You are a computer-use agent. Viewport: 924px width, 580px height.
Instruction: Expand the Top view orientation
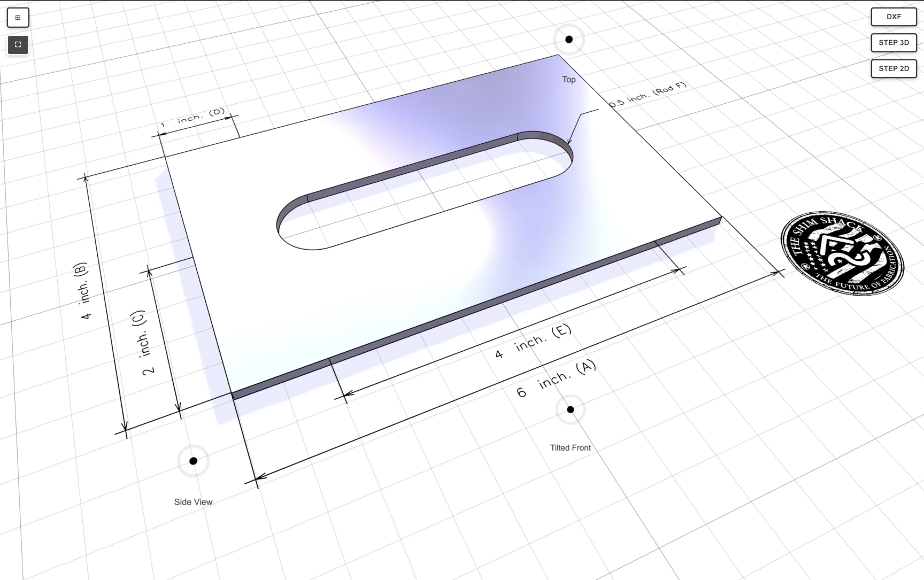point(568,39)
